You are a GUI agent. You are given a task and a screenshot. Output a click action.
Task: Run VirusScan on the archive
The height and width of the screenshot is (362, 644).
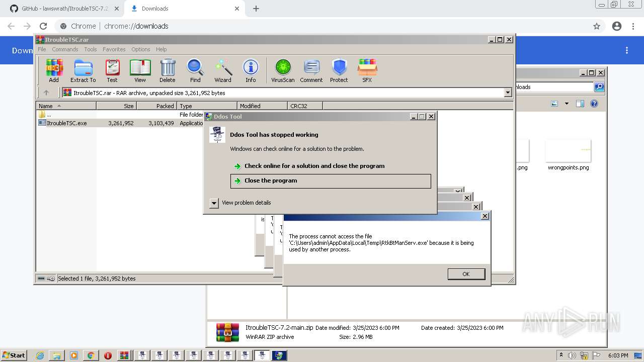click(x=283, y=70)
